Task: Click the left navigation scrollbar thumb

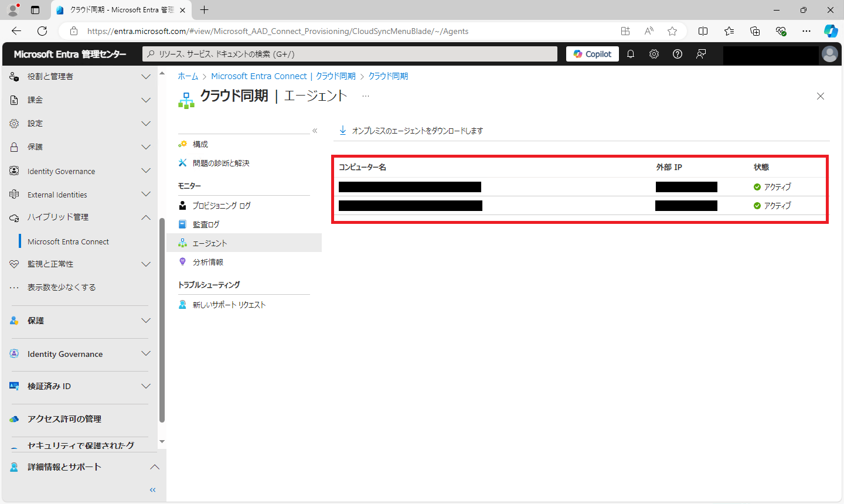Action: click(162, 321)
